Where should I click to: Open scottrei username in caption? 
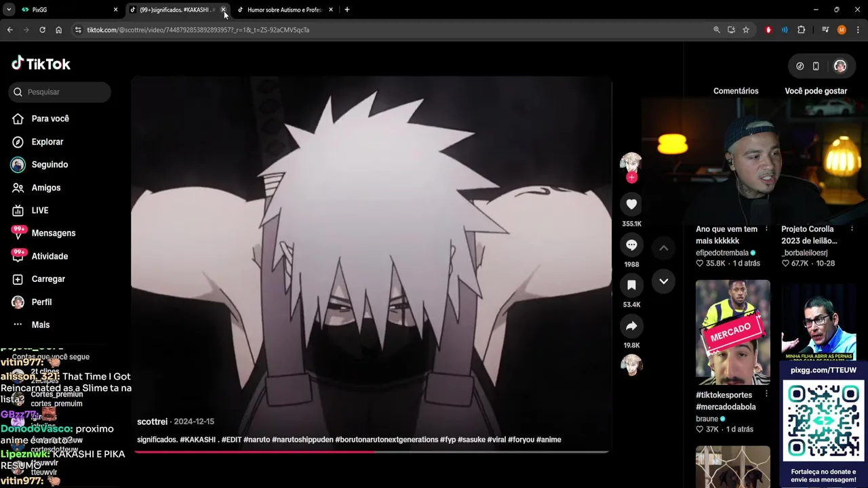tap(152, 422)
